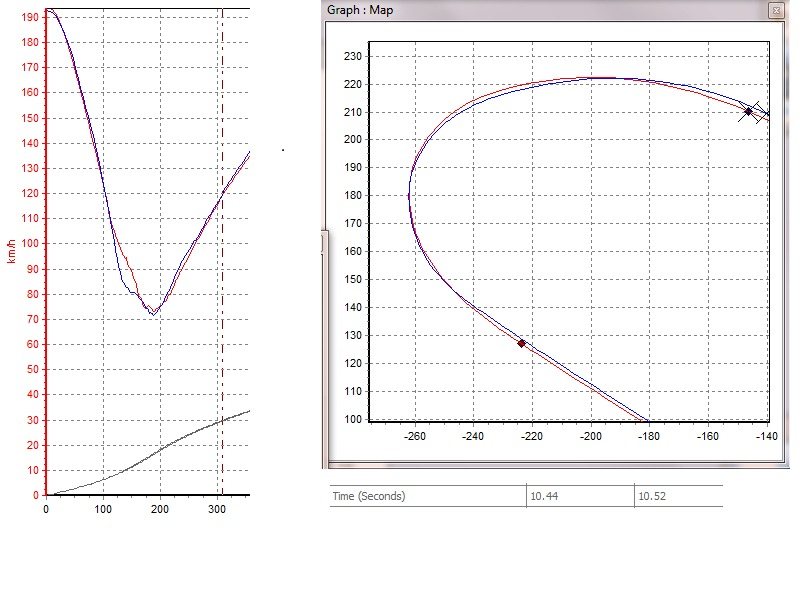Click the -200 map x-axis label

click(x=591, y=436)
